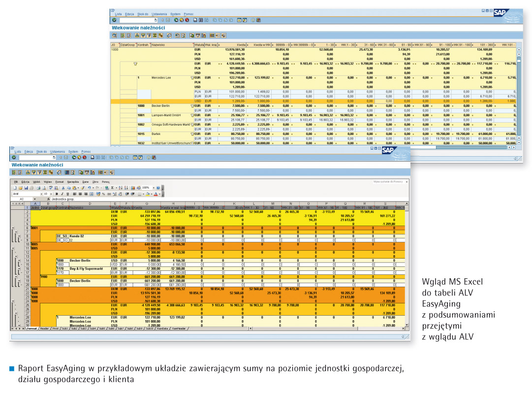This screenshot has height=395, width=532.
Task: Open the Borders dropdown arrow in Excel
Action: (x=143, y=194)
